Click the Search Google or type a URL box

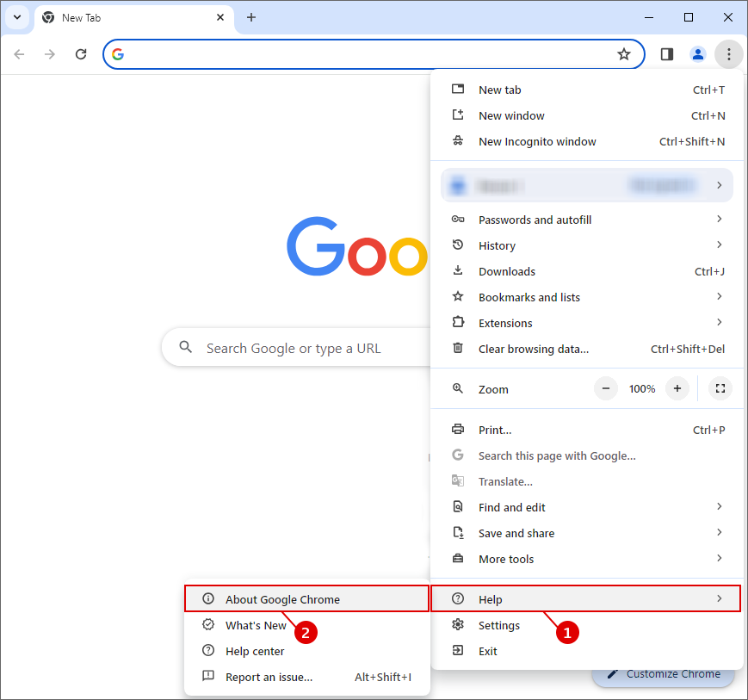tap(297, 348)
